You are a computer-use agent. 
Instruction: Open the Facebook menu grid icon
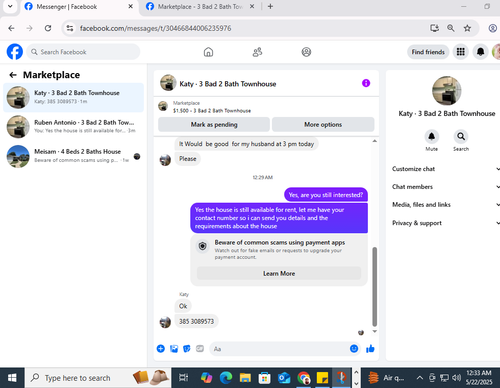[x=461, y=52]
